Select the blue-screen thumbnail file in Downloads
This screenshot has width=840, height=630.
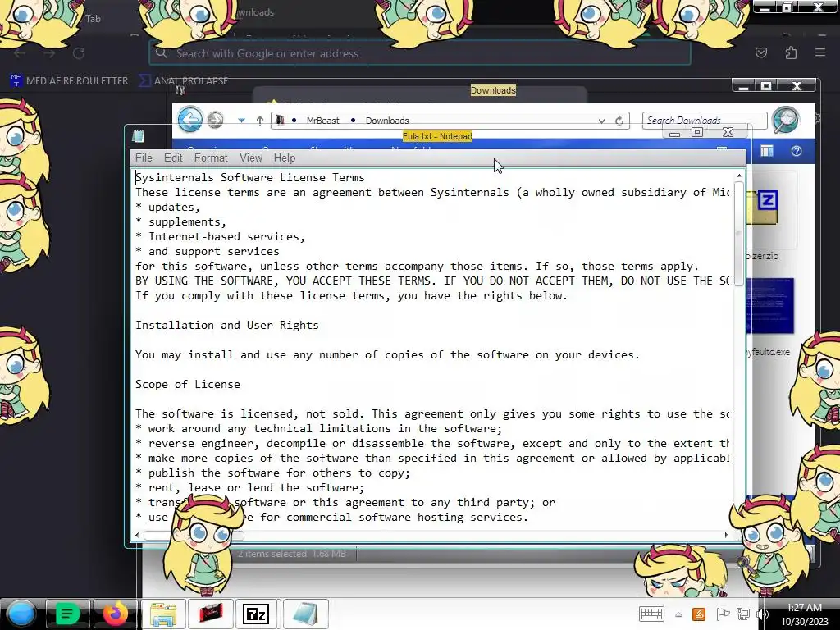tap(769, 305)
